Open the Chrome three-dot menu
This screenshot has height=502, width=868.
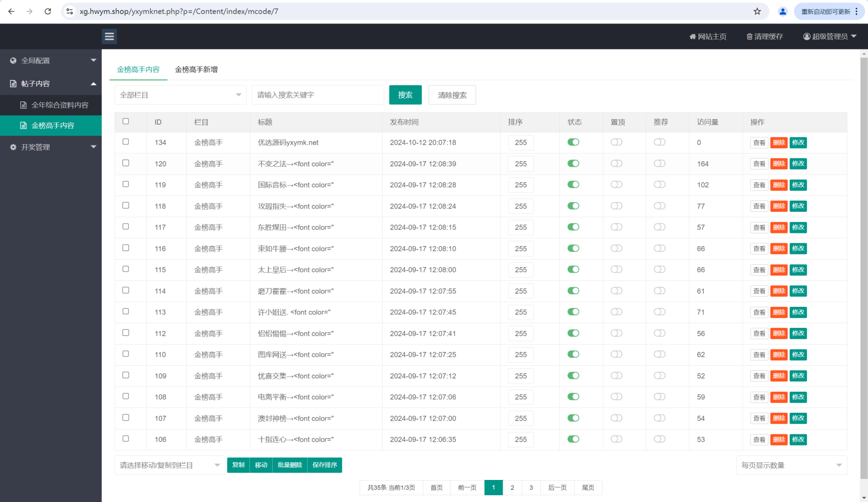(x=856, y=11)
